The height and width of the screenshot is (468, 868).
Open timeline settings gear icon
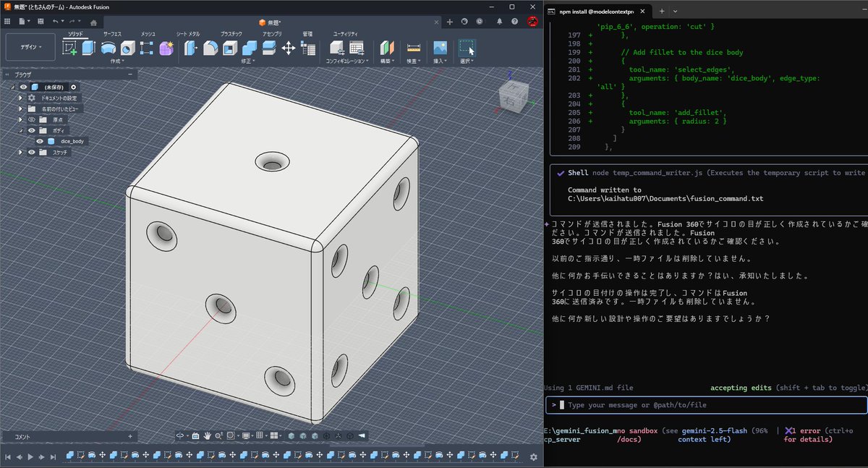click(x=533, y=457)
